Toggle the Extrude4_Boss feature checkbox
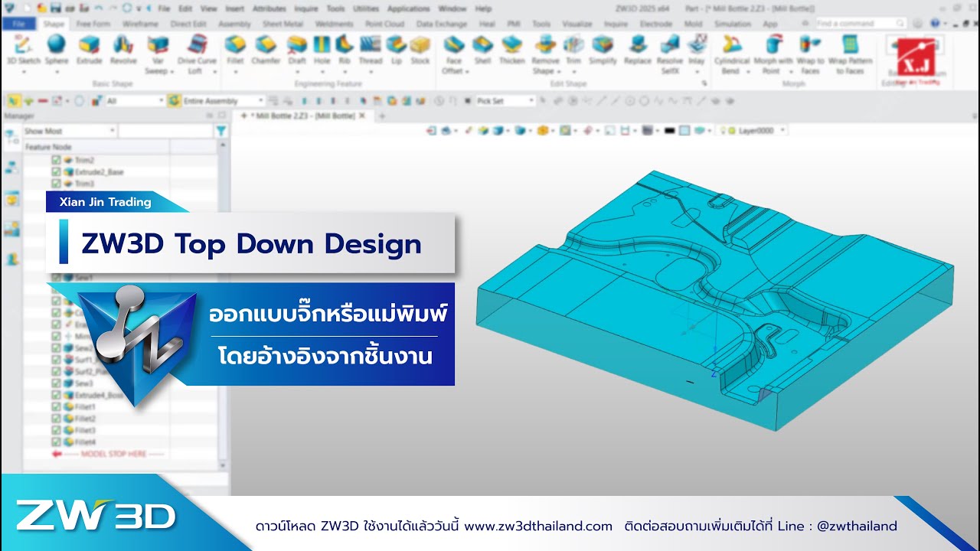The width and height of the screenshot is (980, 551). click(x=56, y=395)
